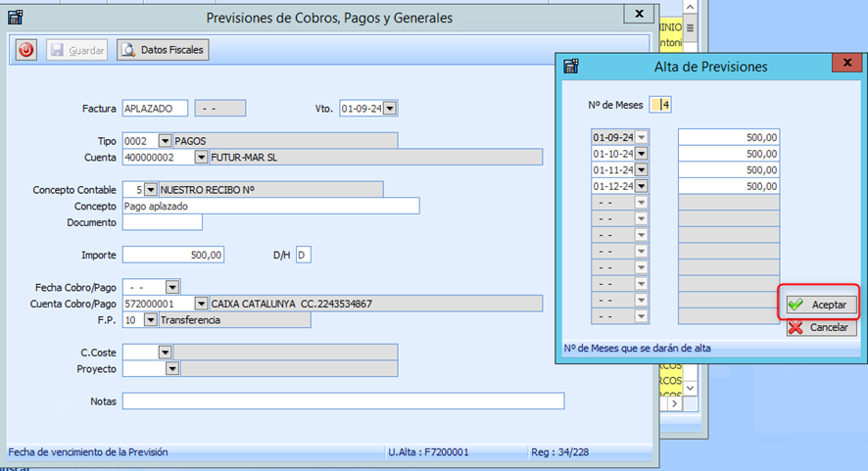Open the F.P. payment method dropdown
Image resolution: width=868 pixels, height=471 pixels.
(x=150, y=319)
